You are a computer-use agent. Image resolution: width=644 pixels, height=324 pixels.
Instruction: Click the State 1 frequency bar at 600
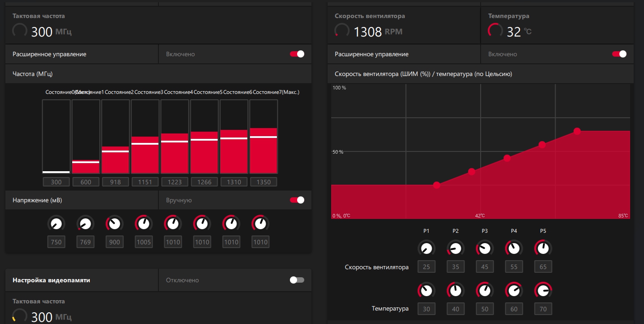[x=86, y=137]
